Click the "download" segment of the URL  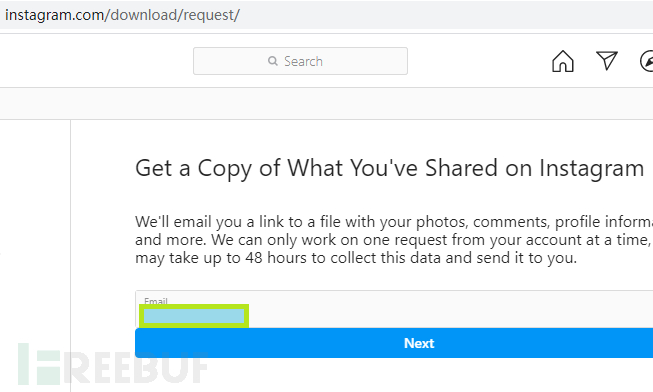coord(144,15)
